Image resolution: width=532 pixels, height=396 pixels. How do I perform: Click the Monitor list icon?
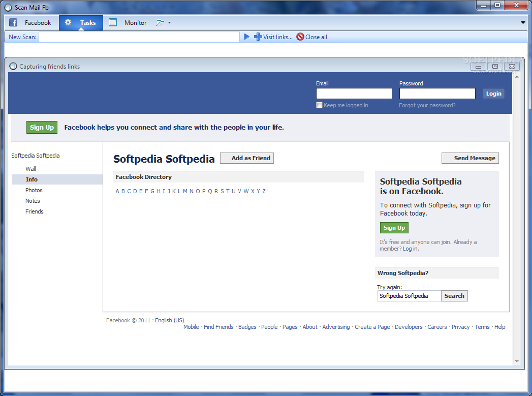113,22
